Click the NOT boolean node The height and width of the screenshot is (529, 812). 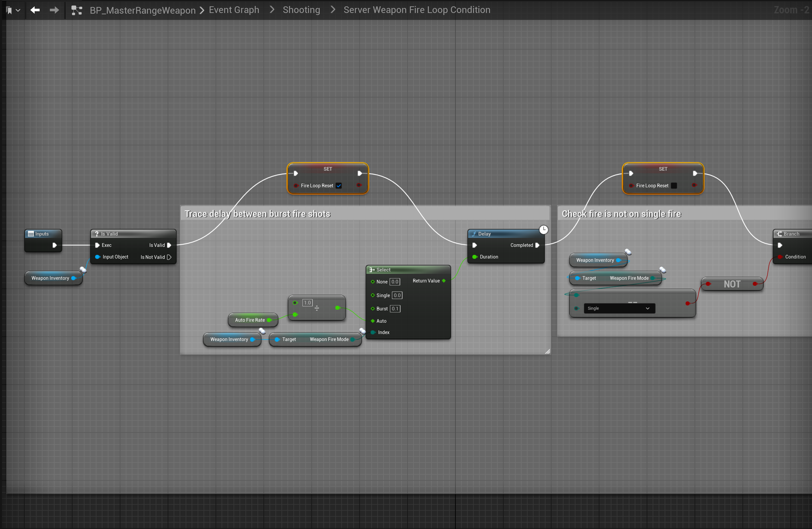(x=732, y=284)
